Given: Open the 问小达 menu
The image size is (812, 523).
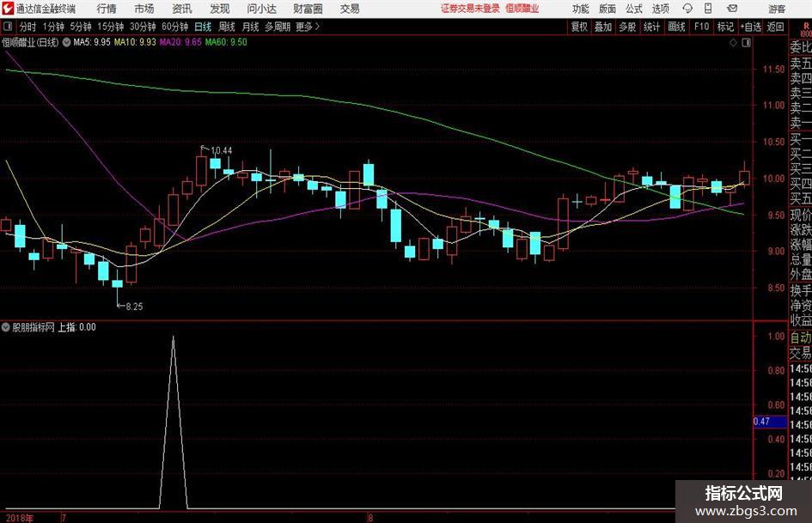Looking at the screenshot, I should coord(261,9).
